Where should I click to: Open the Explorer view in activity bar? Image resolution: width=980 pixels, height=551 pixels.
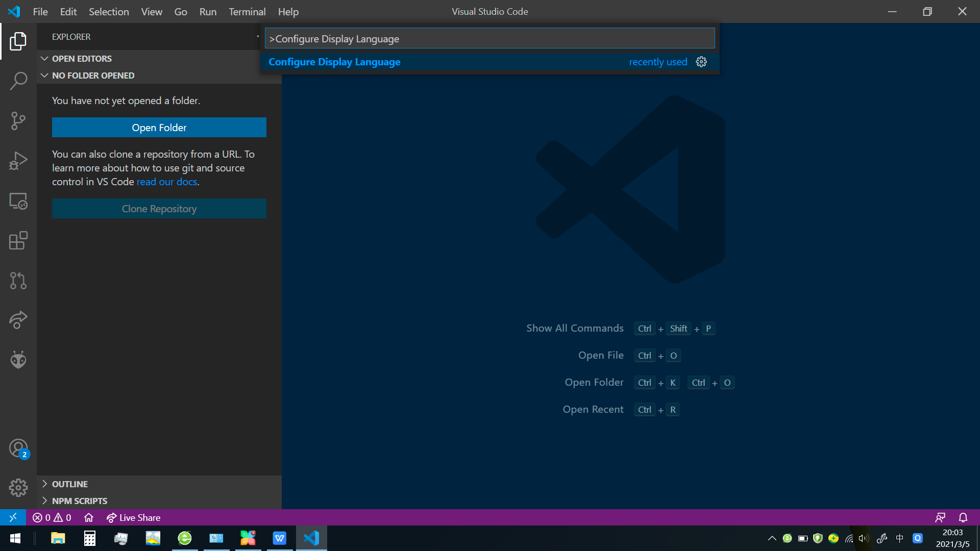coord(18,41)
